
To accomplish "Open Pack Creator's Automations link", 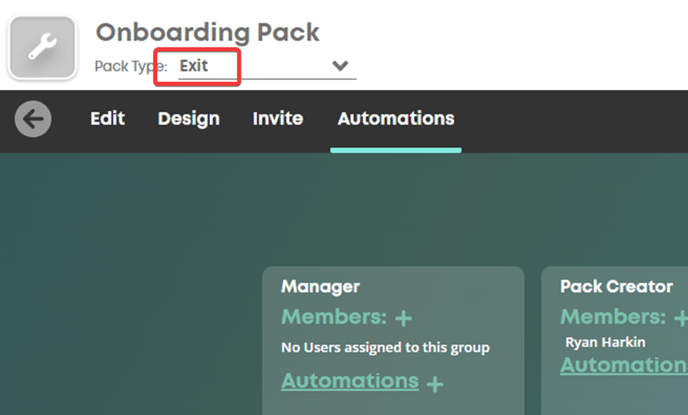I will [624, 365].
